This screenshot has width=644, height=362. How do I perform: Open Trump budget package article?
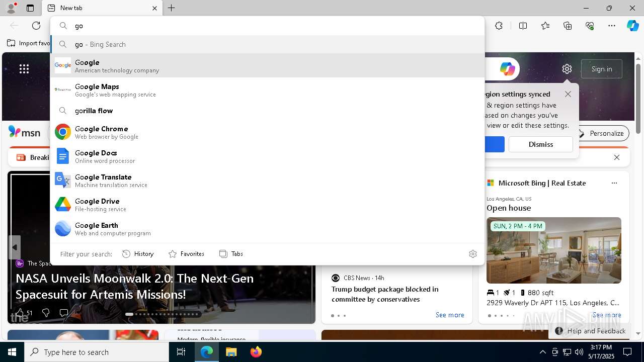click(x=385, y=294)
